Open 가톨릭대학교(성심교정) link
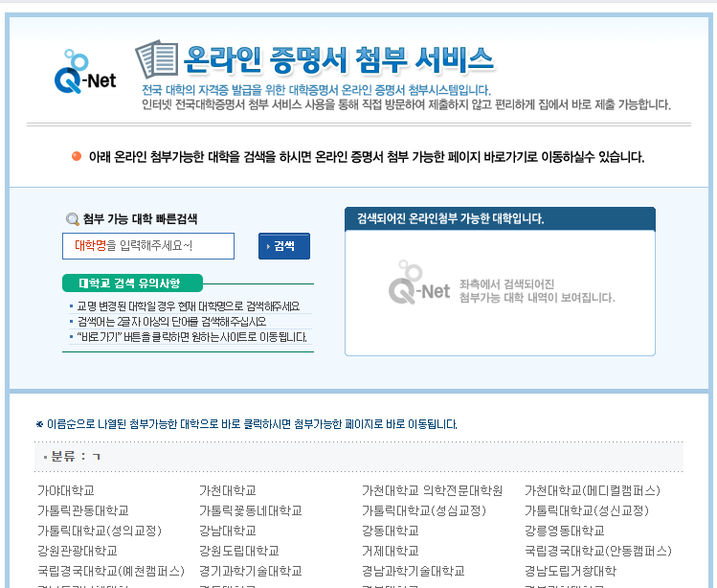The width and height of the screenshot is (717, 588). pyautogui.click(x=424, y=510)
